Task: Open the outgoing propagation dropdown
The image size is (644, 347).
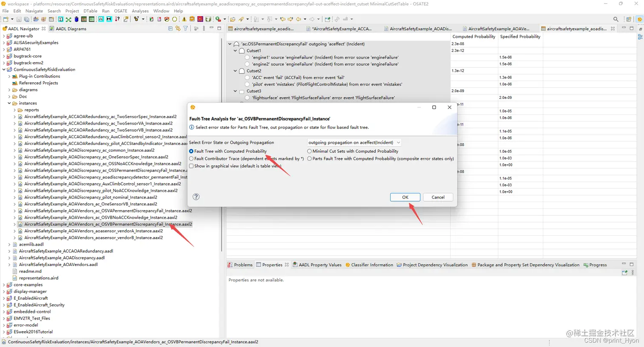Action: (354, 142)
